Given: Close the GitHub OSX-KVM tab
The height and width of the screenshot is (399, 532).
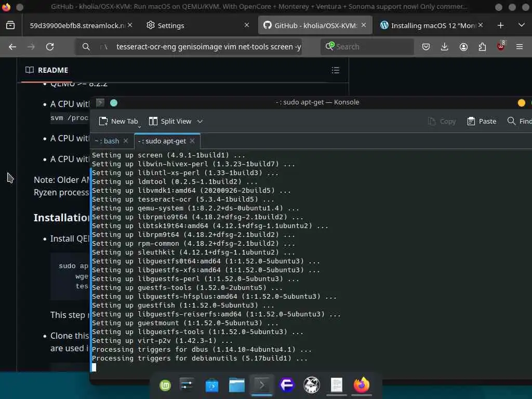Looking at the screenshot, I should tap(363, 25).
